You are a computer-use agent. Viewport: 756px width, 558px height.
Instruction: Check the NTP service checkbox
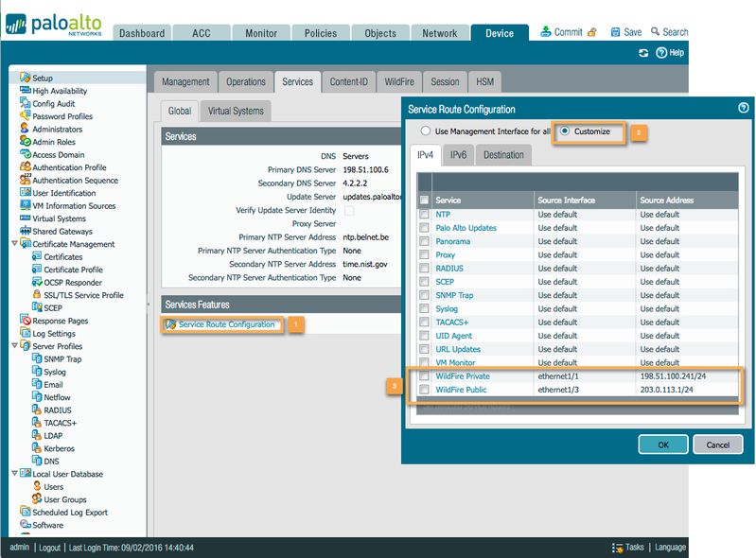[424, 214]
